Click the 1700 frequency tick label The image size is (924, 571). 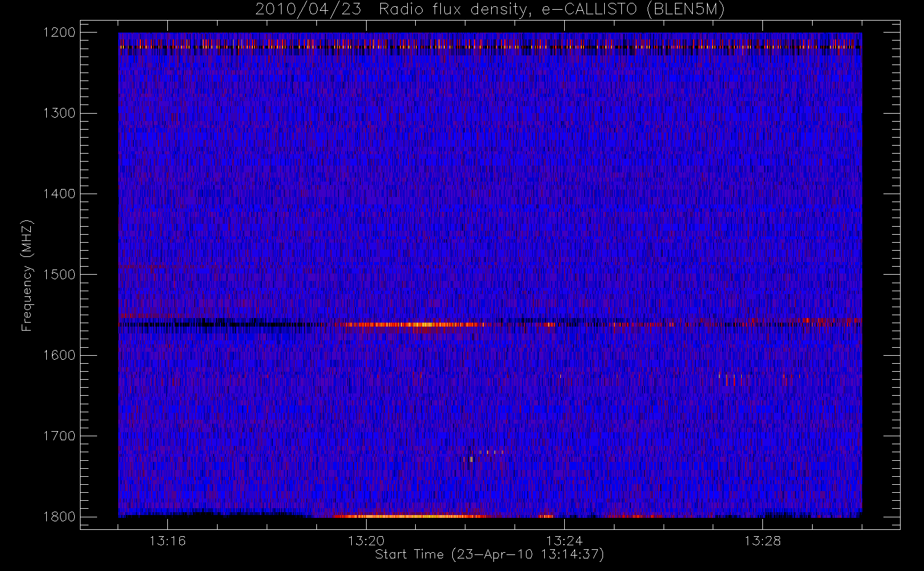59,436
